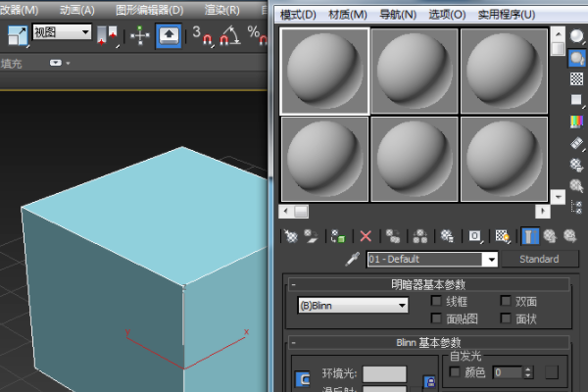The width and height of the screenshot is (588, 392).
Task: Open the 材质(M) menu
Action: 347,15
